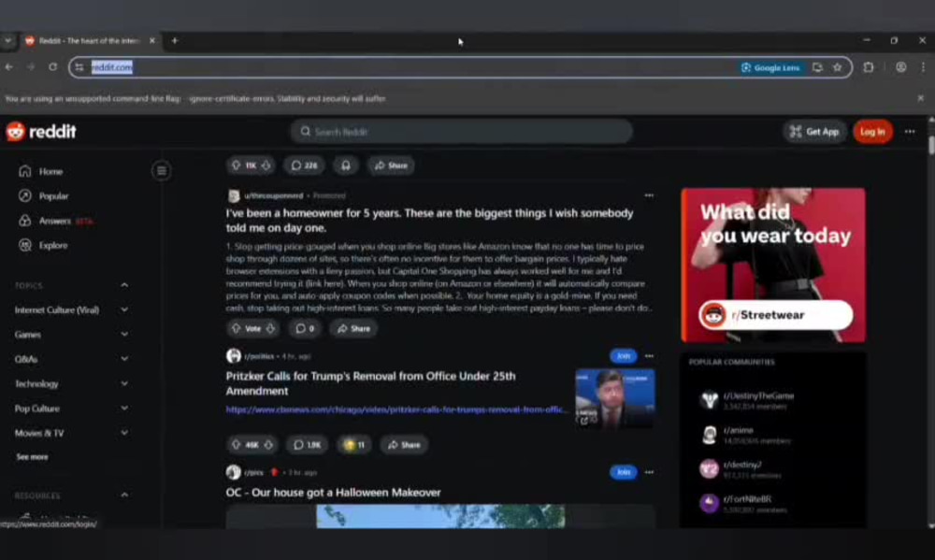Click the Reddit header three-dot menu
935x560 pixels.
pyautogui.click(x=910, y=131)
